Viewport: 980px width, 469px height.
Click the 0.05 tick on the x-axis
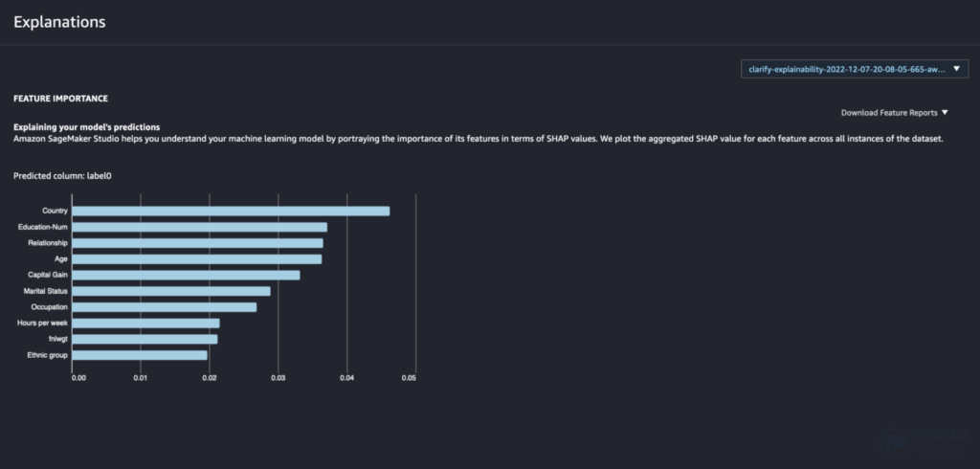(409, 377)
